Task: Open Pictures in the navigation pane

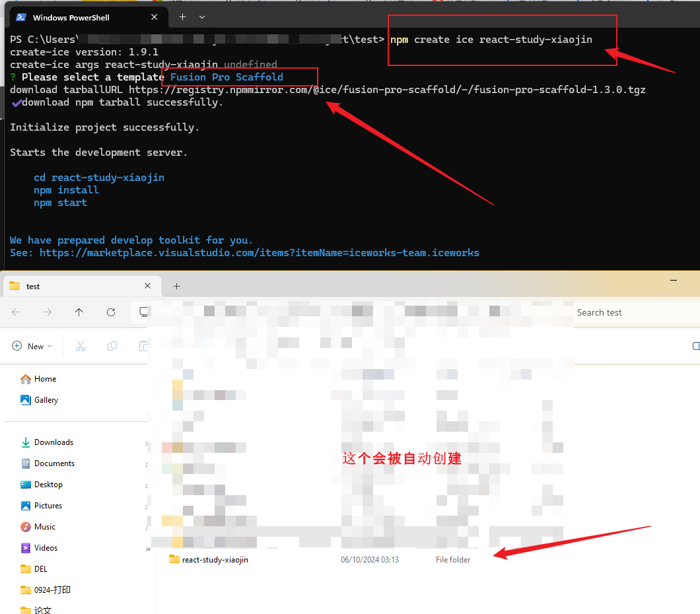Action: point(48,506)
